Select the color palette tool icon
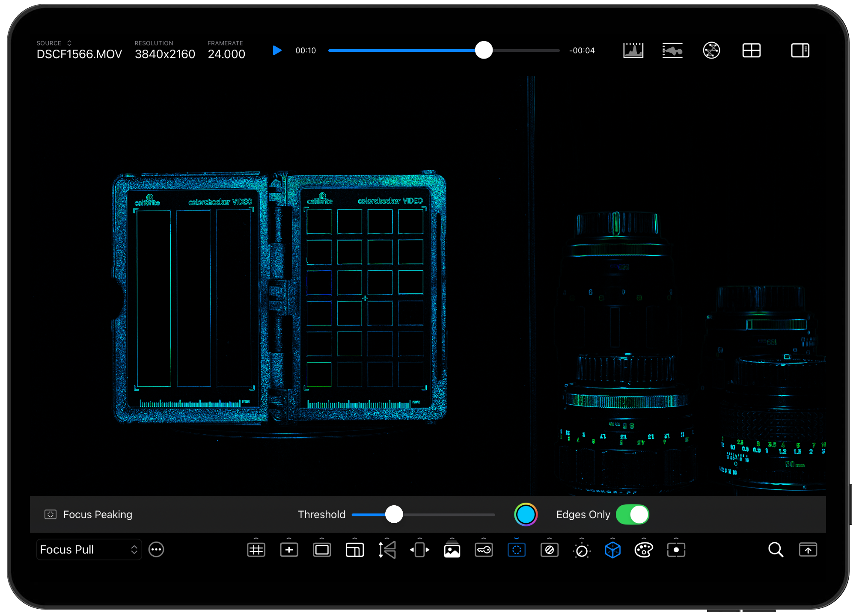The image size is (856, 616). coord(643,550)
